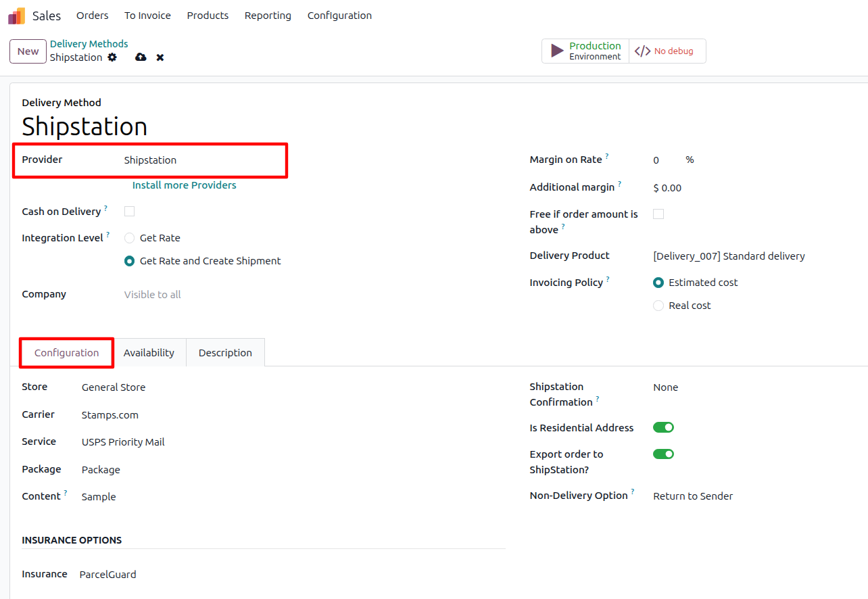Click the Production Environment button
868x599 pixels.
point(585,51)
